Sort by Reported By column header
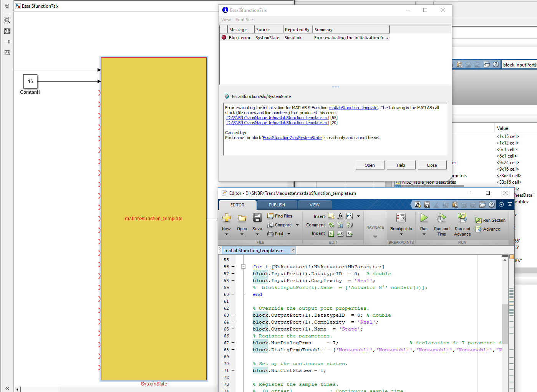The width and height of the screenshot is (537, 392). click(297, 30)
